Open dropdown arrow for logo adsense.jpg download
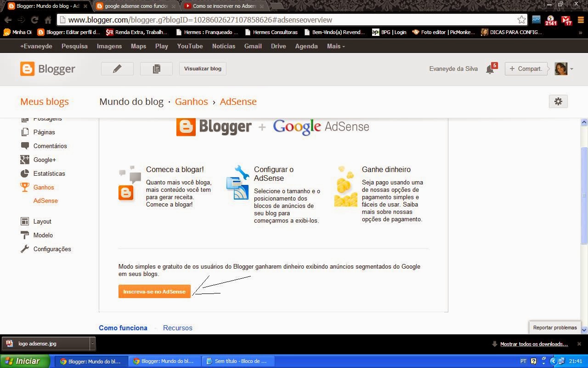 pos(92,344)
